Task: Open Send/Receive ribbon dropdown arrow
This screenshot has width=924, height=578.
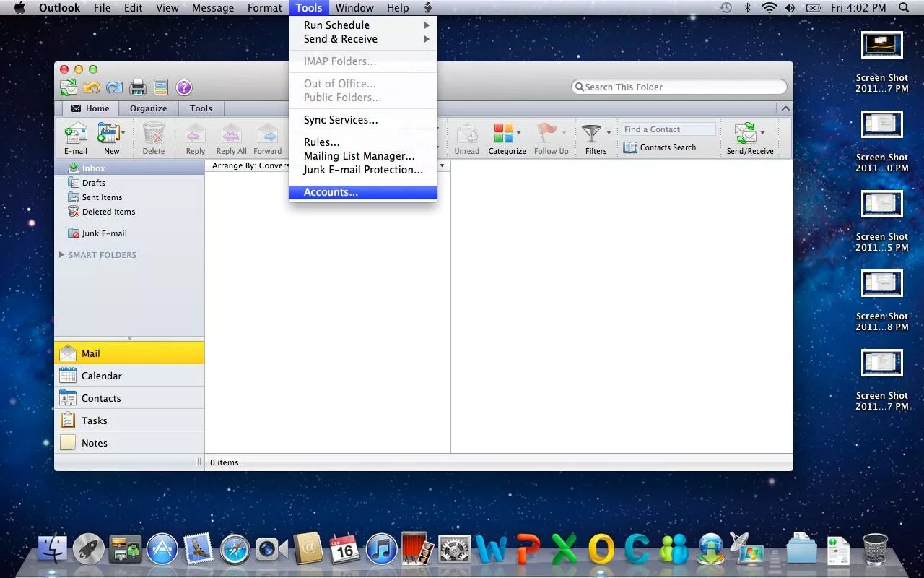Action: coord(762,133)
